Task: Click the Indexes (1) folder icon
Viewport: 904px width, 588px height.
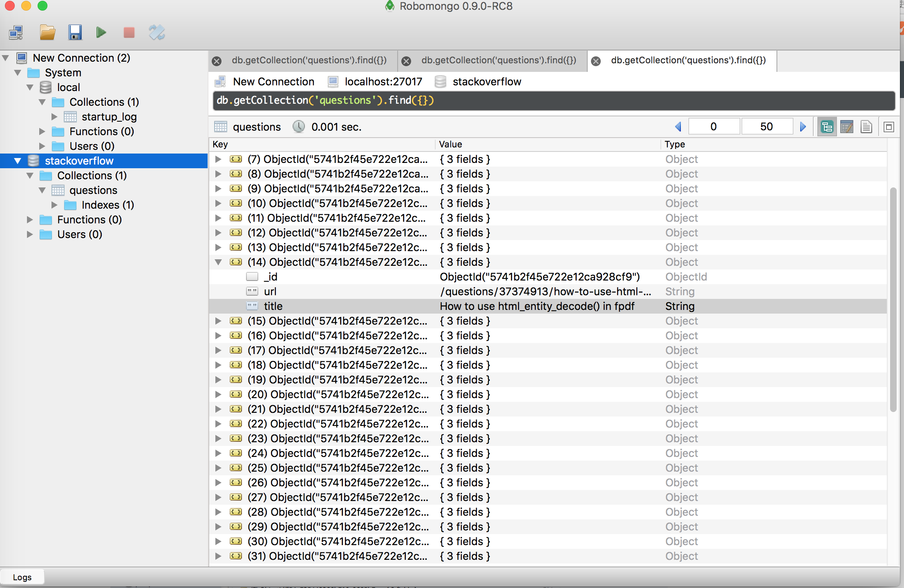Action: point(70,205)
